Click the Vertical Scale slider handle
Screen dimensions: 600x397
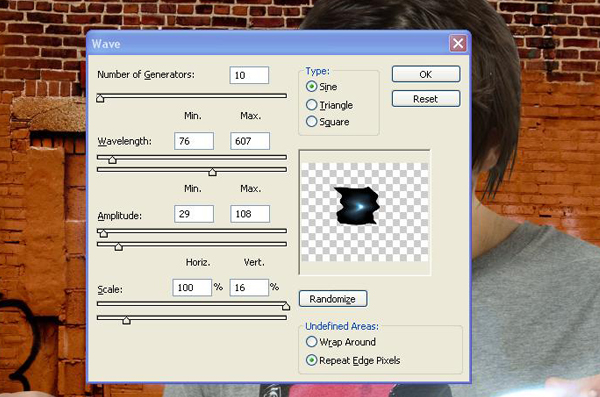coord(126,320)
